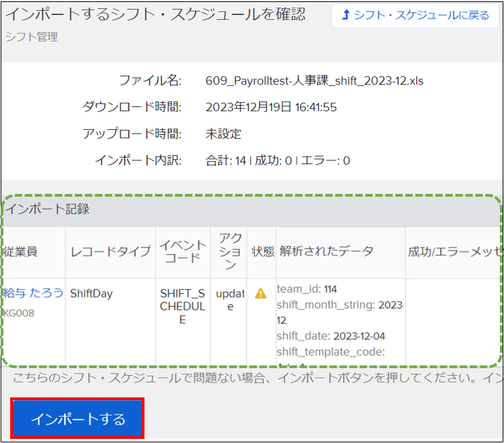This screenshot has height=443, width=504.
Task: Click the page title インポートするシフト・スケジュールを確認
Action: coord(156,14)
